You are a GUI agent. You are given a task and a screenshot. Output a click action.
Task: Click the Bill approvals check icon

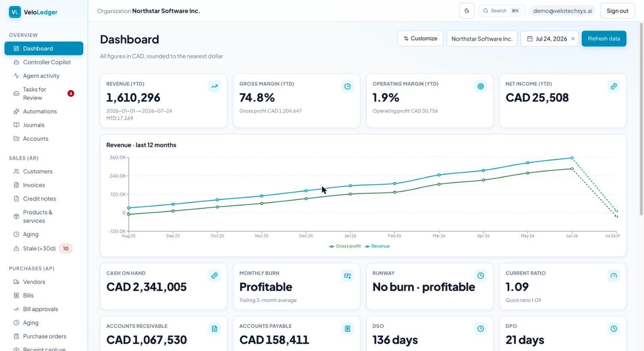17,309
